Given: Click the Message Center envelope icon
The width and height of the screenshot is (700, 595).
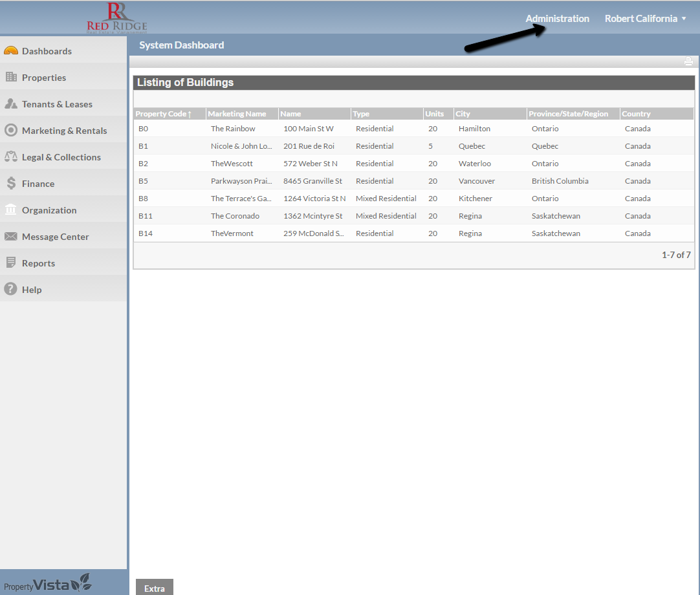Looking at the screenshot, I should [11, 237].
